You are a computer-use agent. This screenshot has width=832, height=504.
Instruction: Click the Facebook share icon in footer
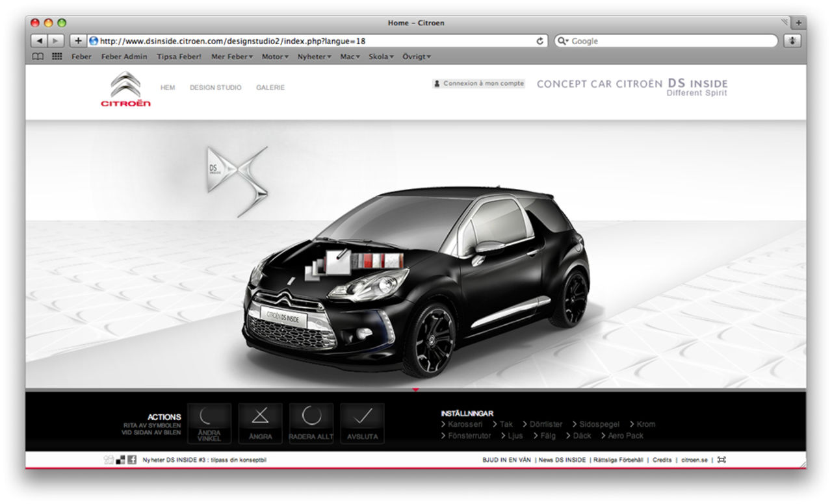pos(132,460)
